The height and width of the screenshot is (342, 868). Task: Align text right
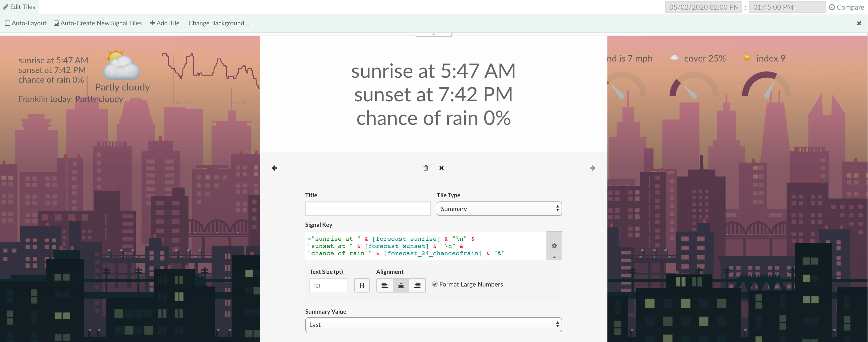point(417,285)
